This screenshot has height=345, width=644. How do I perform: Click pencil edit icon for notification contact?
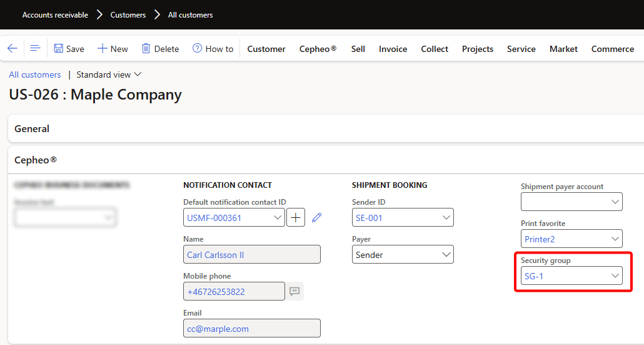coord(317,218)
